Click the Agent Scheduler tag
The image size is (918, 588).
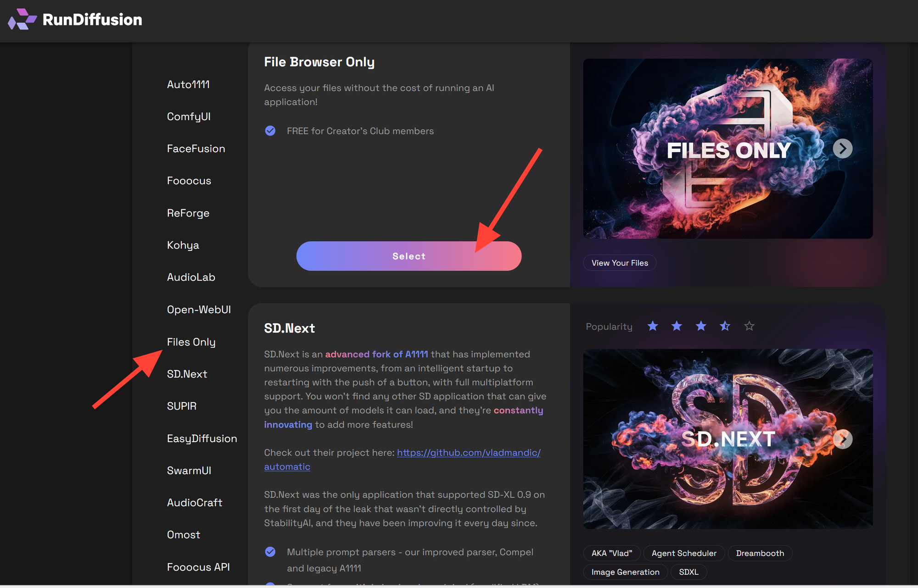(683, 553)
